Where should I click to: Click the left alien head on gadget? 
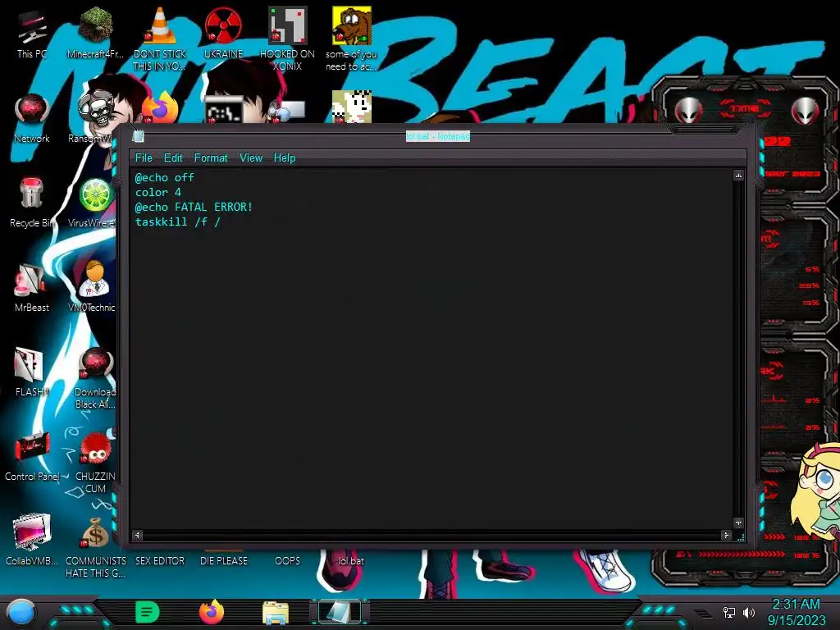(689, 111)
